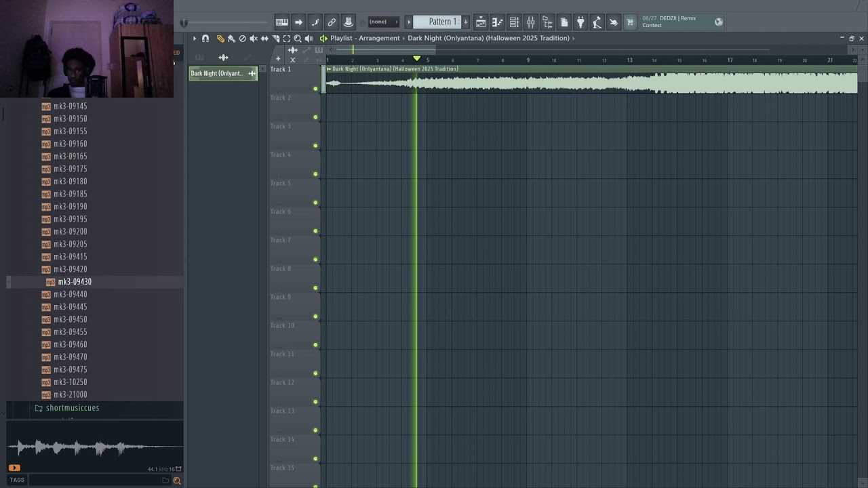Select the Mute tool

pos(254,39)
